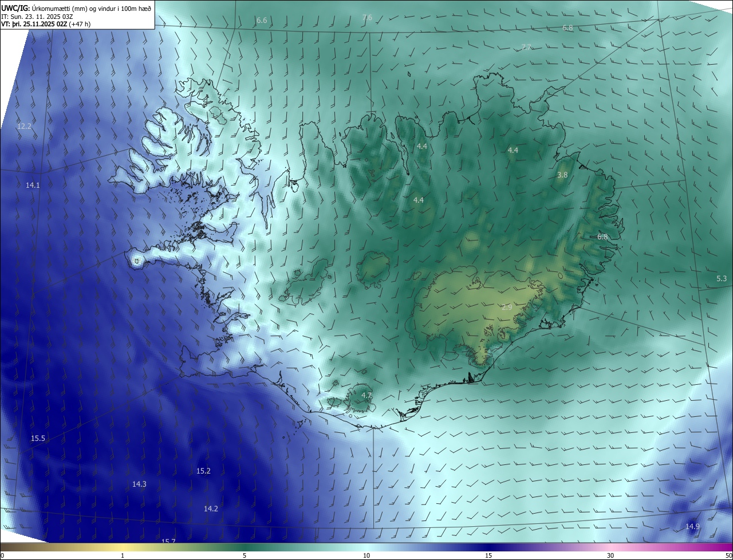Click the 7.6 value label on the map
Screen dimensions: 733x560
tap(367, 18)
